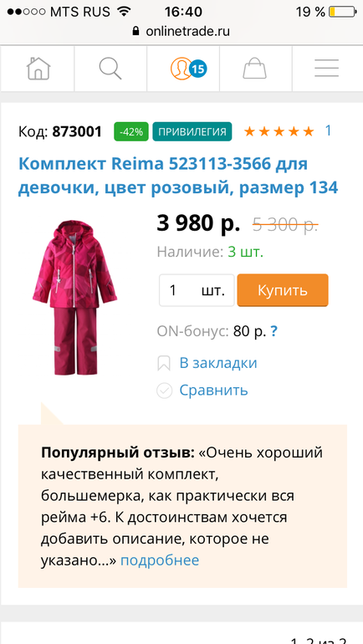This screenshot has height=644, width=363.
Task: Open the shopping bag cart icon
Action: click(254, 69)
